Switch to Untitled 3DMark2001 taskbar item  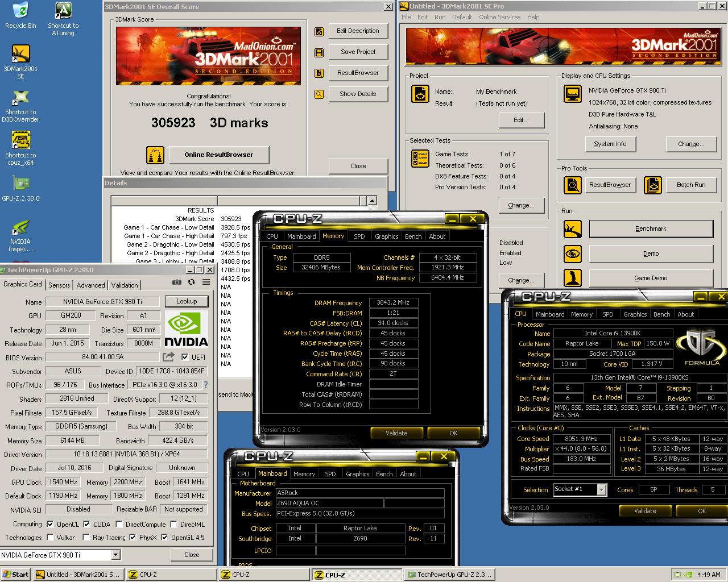click(78, 575)
